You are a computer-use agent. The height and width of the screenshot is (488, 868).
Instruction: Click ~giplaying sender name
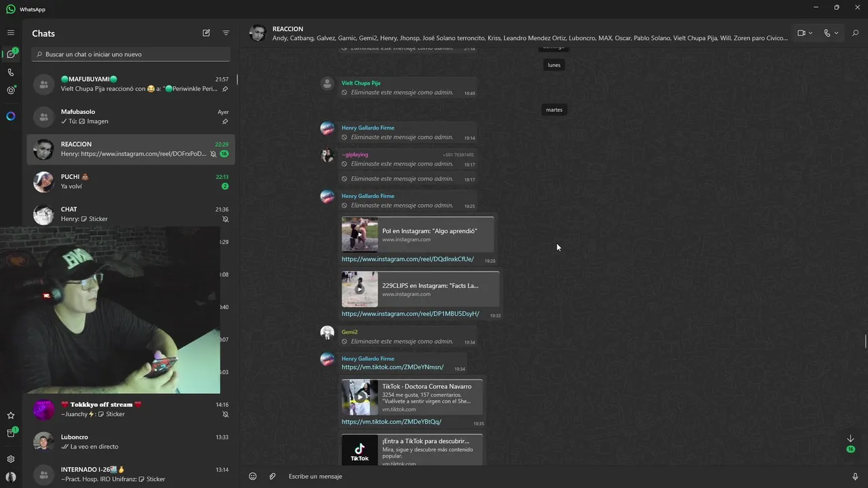coord(355,155)
